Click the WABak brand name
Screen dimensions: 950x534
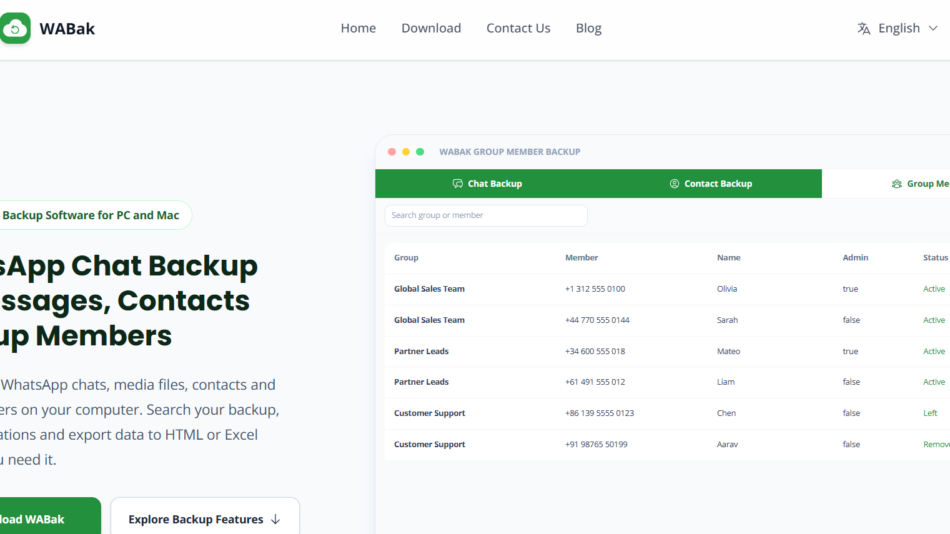[67, 28]
